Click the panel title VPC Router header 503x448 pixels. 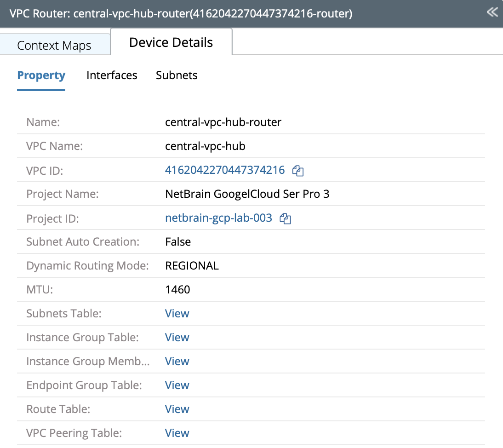[180, 14]
